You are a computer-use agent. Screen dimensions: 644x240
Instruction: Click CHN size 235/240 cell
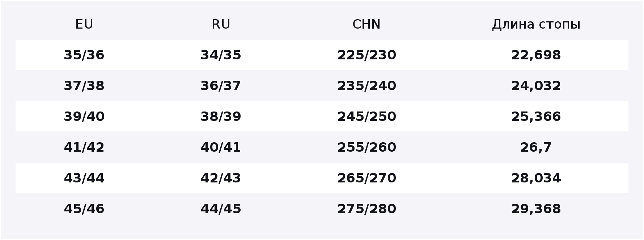pos(367,86)
